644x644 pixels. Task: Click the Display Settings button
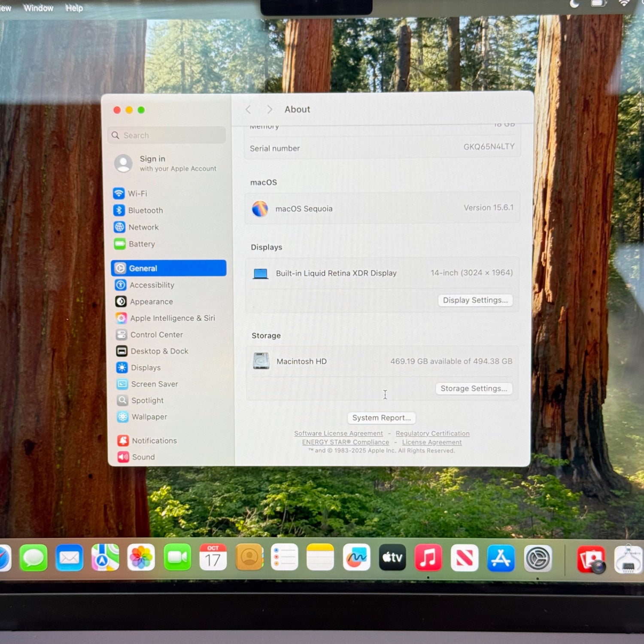[x=475, y=300]
